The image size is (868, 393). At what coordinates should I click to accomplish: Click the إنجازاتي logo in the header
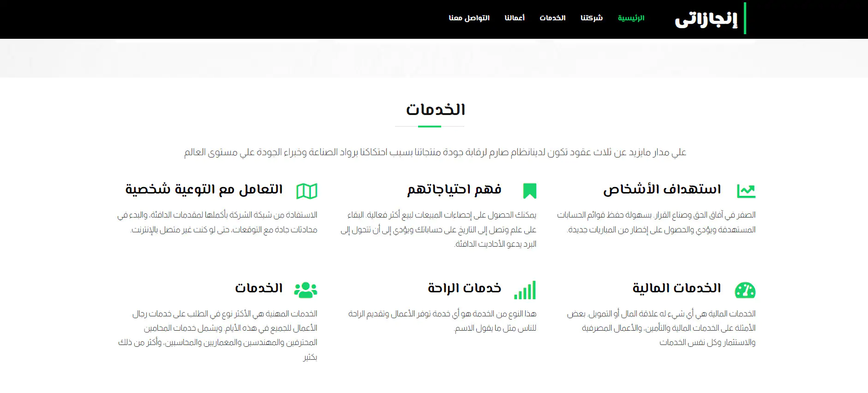(706, 19)
